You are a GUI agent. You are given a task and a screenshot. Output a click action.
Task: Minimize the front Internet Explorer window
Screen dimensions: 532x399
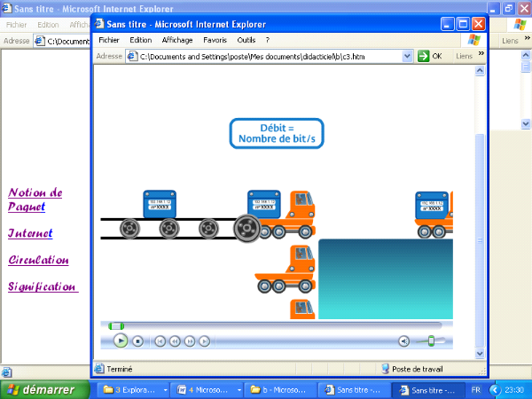pos(447,24)
